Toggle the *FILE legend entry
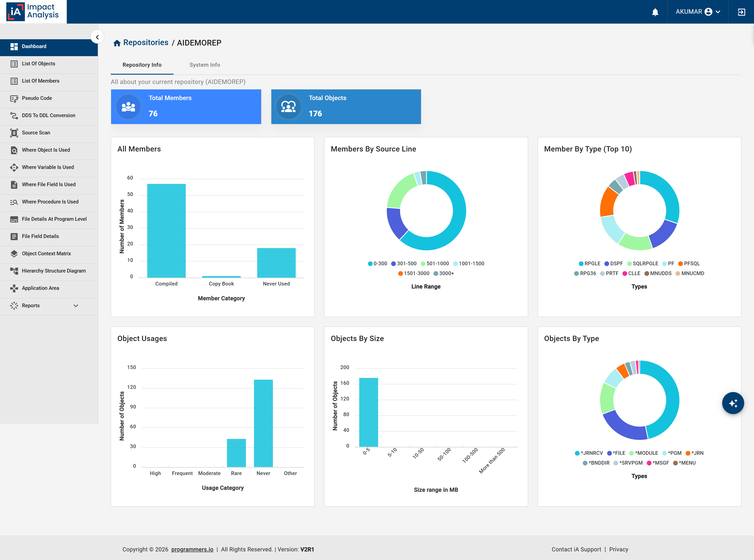Viewport: 754px width, 560px height. (x=616, y=453)
